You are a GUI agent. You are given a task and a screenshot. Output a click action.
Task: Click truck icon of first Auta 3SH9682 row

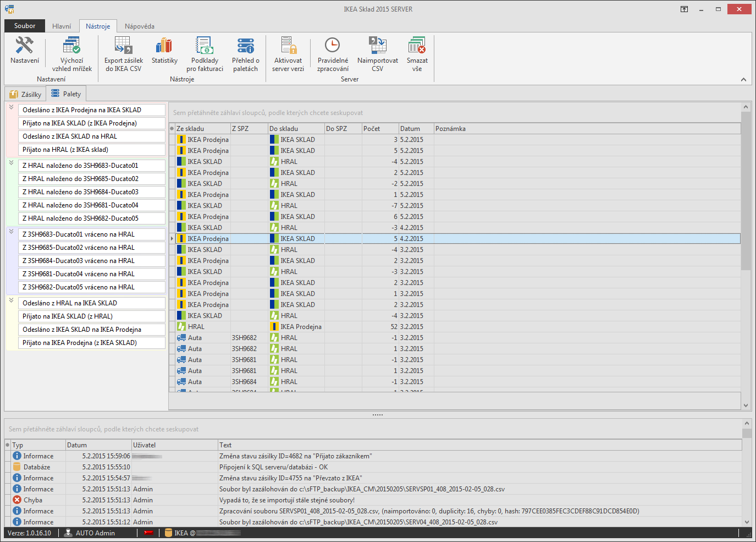181,337
